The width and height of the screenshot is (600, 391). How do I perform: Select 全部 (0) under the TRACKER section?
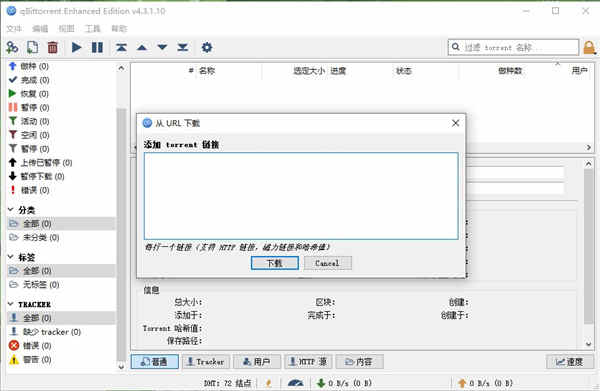coord(61,318)
